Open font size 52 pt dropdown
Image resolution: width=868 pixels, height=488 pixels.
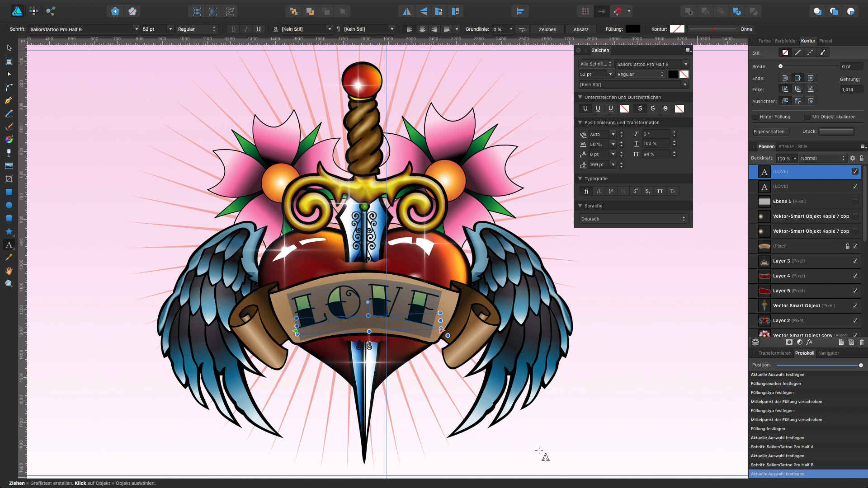170,29
